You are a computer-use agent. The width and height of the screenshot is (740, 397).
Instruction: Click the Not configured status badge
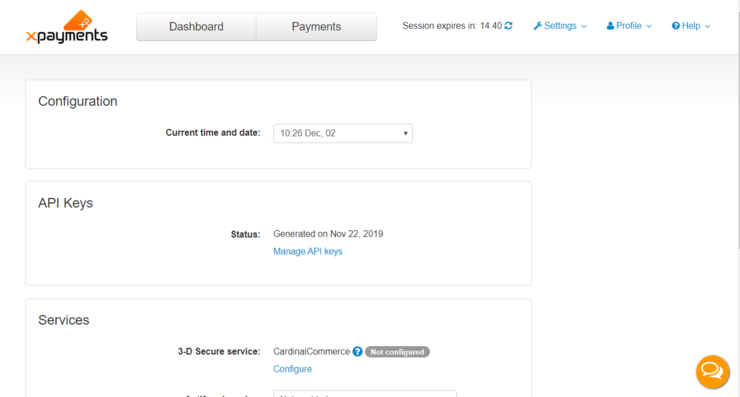397,352
